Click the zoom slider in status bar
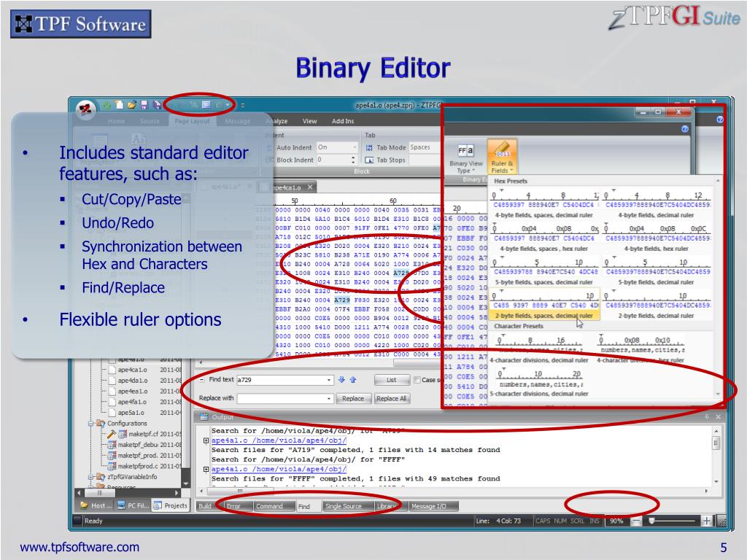Image resolution: width=747 pixels, height=560 pixels. point(673,521)
